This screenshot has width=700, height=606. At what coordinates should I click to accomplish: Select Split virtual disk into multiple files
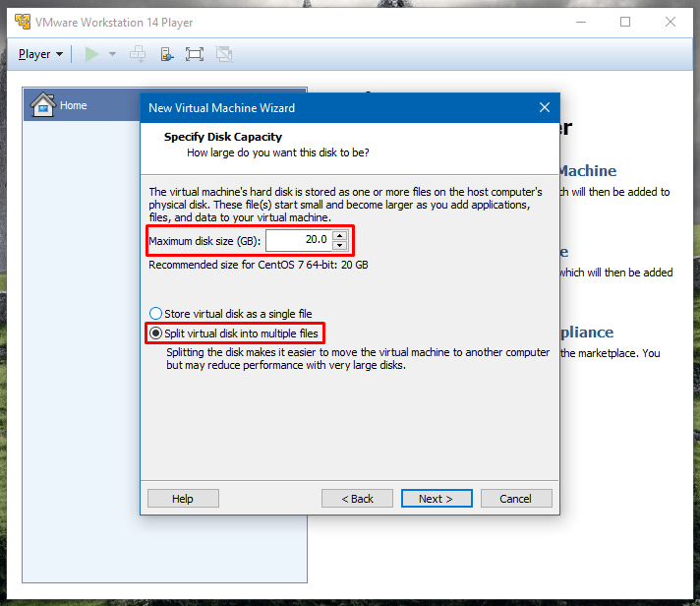coord(233,333)
